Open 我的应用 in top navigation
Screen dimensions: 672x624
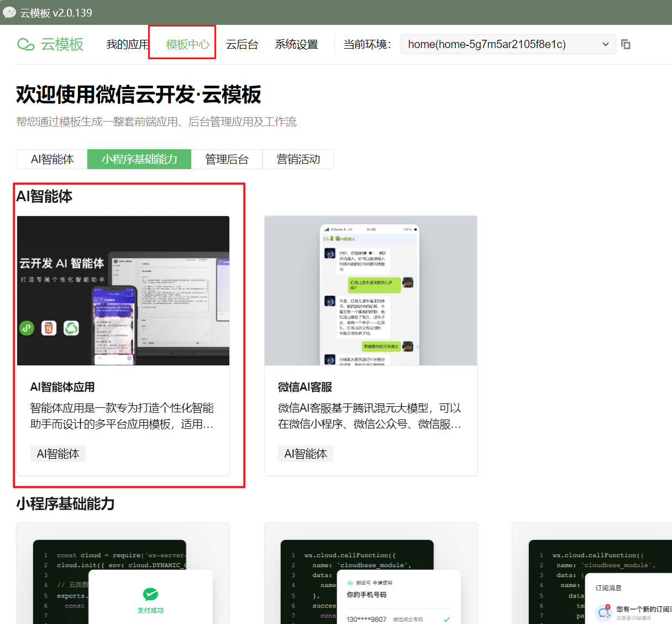(x=128, y=44)
